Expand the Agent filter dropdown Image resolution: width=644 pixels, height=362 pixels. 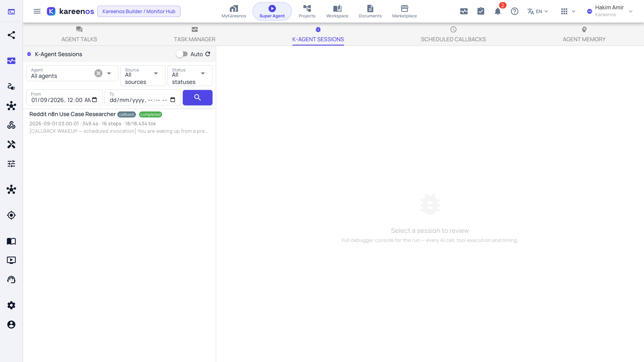coord(109,73)
